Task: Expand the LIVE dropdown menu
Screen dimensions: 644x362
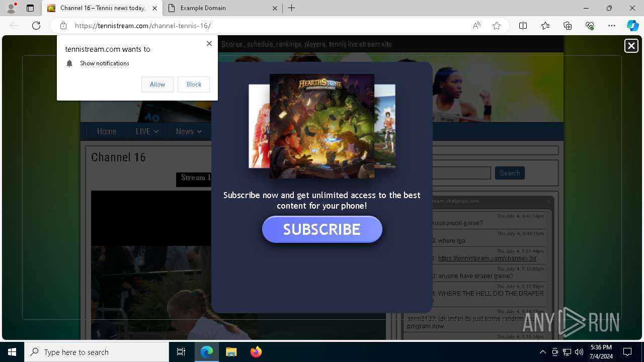Action: (x=147, y=131)
